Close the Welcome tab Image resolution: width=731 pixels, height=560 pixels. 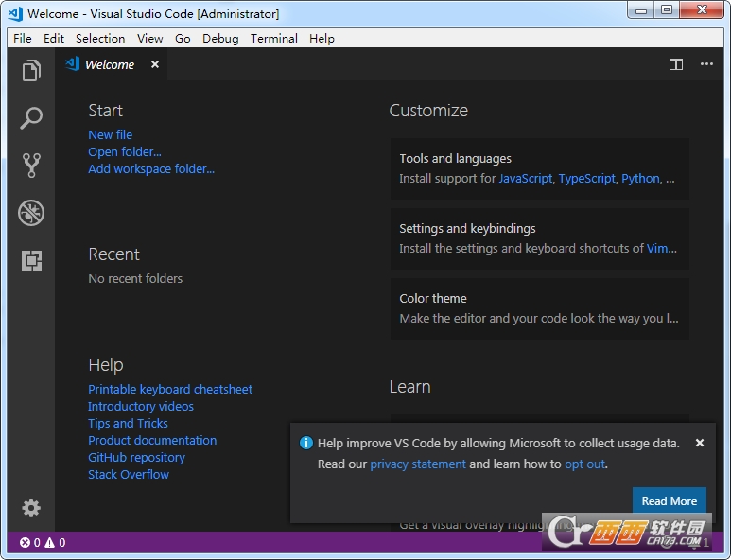tap(155, 64)
